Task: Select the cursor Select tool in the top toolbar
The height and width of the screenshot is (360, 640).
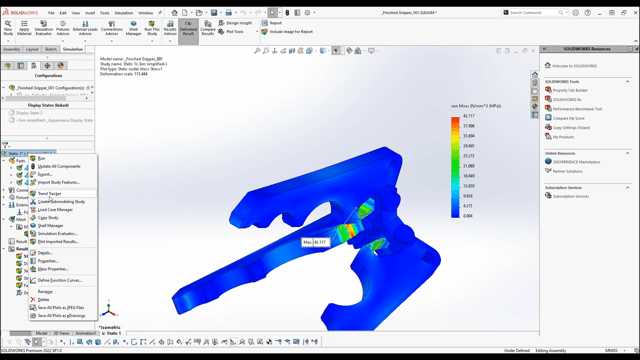Action: (x=273, y=13)
